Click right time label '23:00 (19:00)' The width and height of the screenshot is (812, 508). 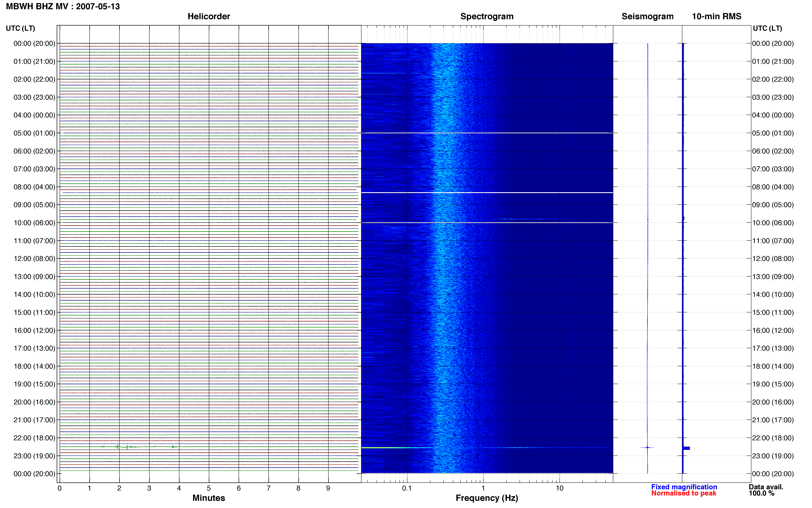tap(773, 456)
